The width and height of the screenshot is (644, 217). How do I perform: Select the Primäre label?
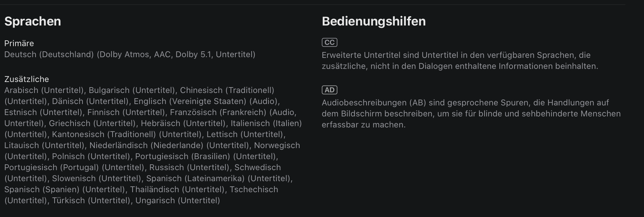click(19, 43)
